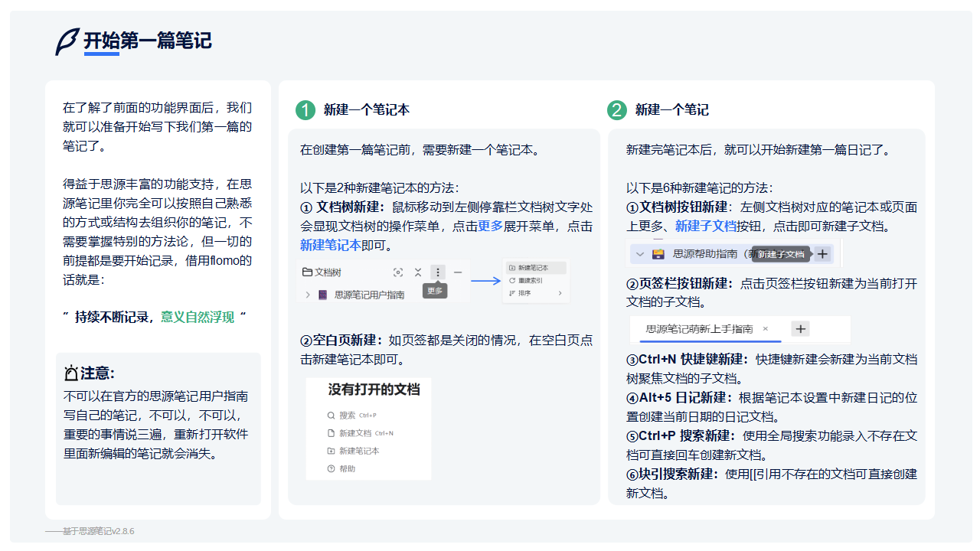980x551 pixels.
Task: Open the 更多 three-dot icon in 文档树
Action: [x=437, y=272]
